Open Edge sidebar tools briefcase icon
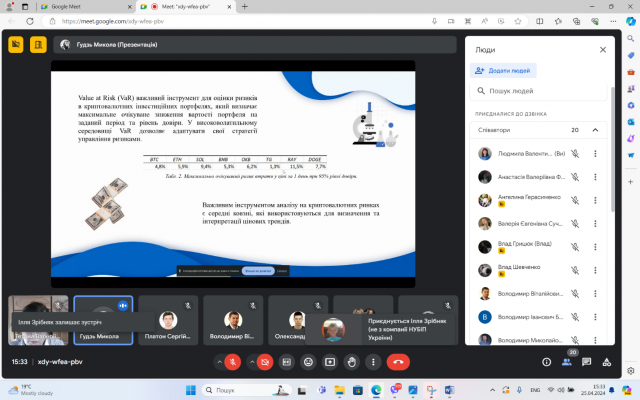This screenshot has height=400, width=640. pos(631,72)
